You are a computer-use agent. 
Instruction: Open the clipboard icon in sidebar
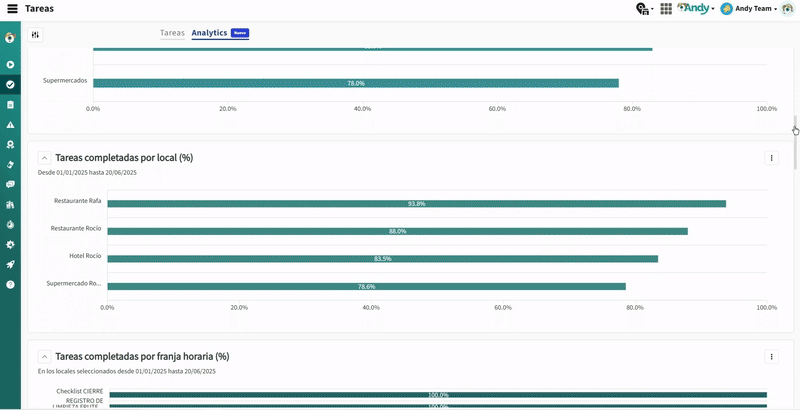tap(10, 105)
